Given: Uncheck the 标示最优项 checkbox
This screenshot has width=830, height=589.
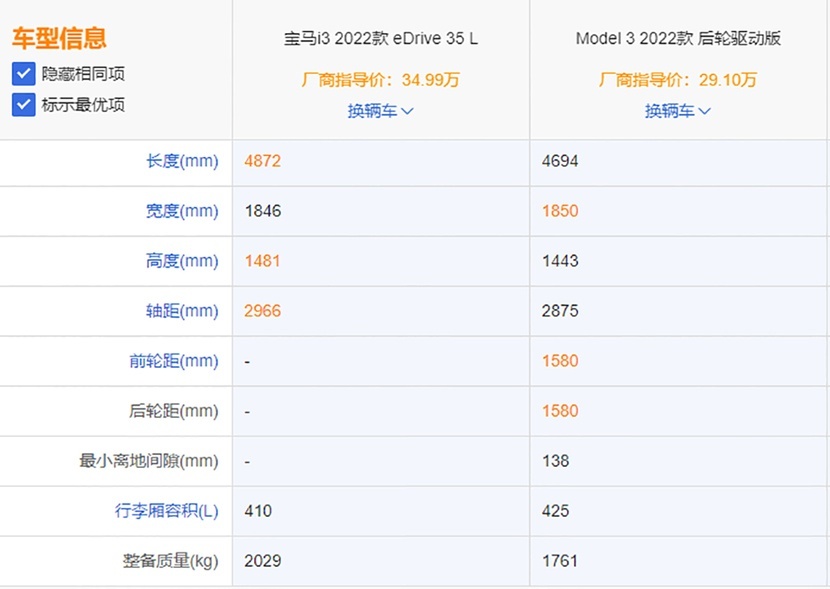Looking at the screenshot, I should 23,105.
